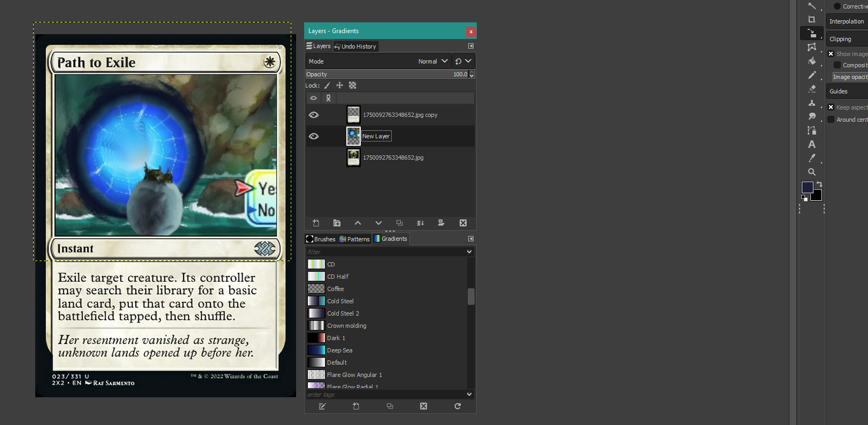Create a new layer in Layers panel
The height and width of the screenshot is (425, 868).
tap(316, 223)
